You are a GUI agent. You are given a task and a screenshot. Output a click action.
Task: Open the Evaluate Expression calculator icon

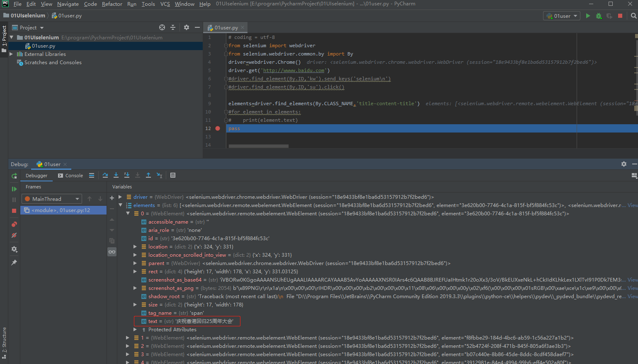coord(173,176)
